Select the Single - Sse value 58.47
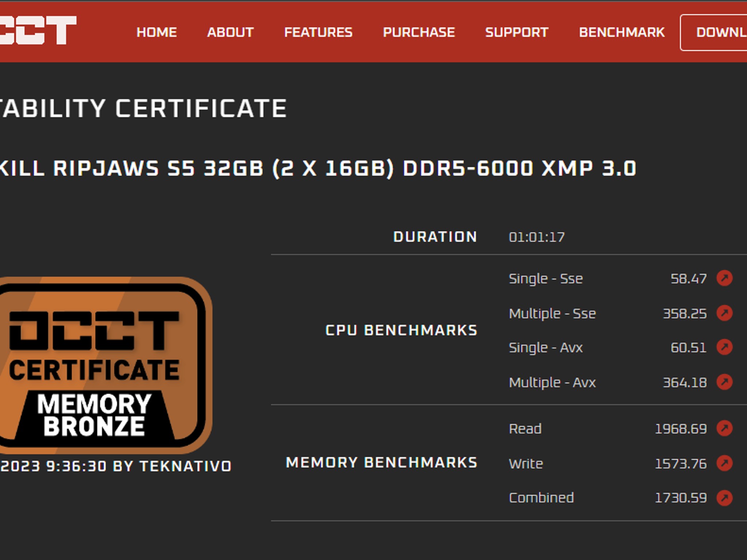747x560 pixels. (x=689, y=279)
